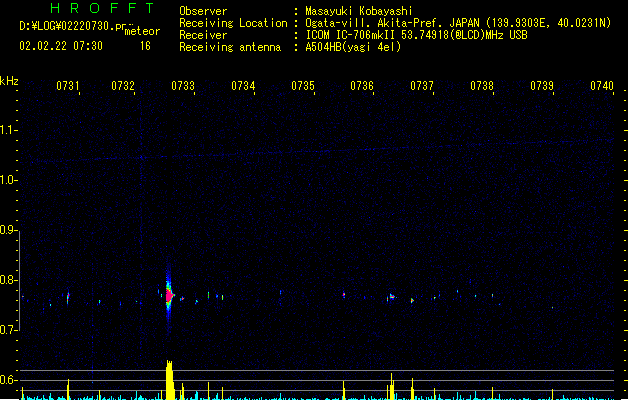This screenshot has height=400, width=629.
Task: Click the HROFFT title text
Action: coord(102,8)
